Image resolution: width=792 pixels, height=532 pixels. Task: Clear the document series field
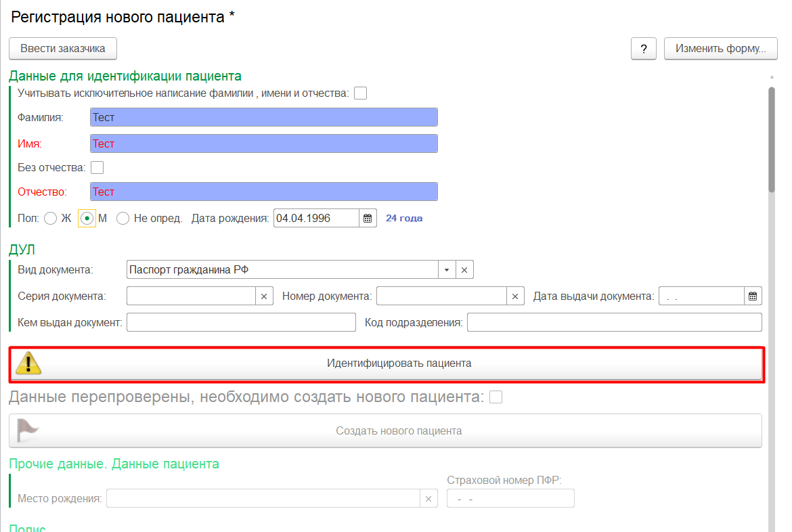[x=265, y=296]
